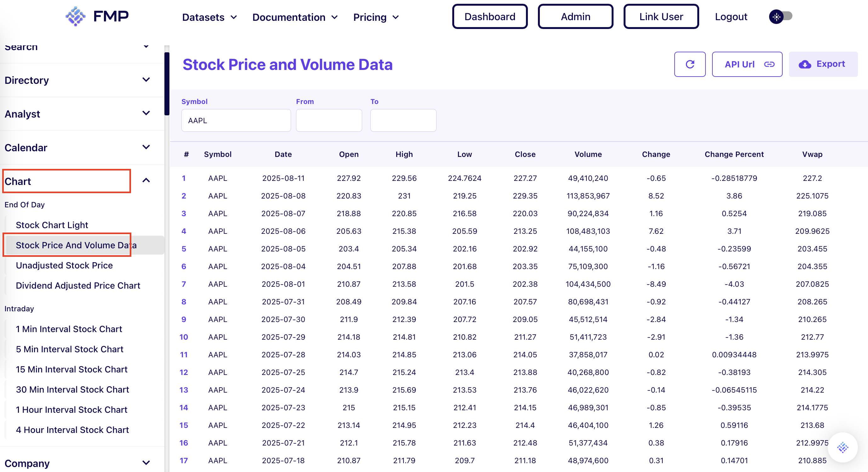Viewport: 868px width, 472px height.
Task: Expand the Analyst sidebar section
Action: click(82, 114)
